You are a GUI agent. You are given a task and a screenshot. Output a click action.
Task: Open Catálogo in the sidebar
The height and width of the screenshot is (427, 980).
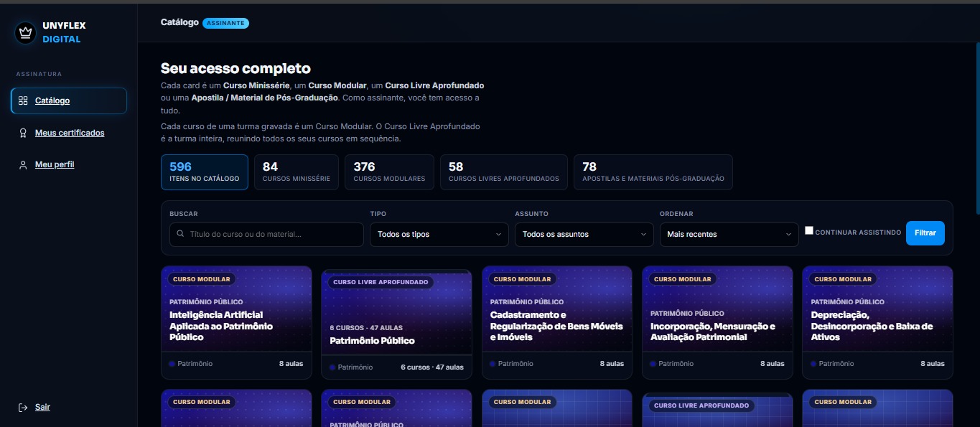[x=69, y=101]
